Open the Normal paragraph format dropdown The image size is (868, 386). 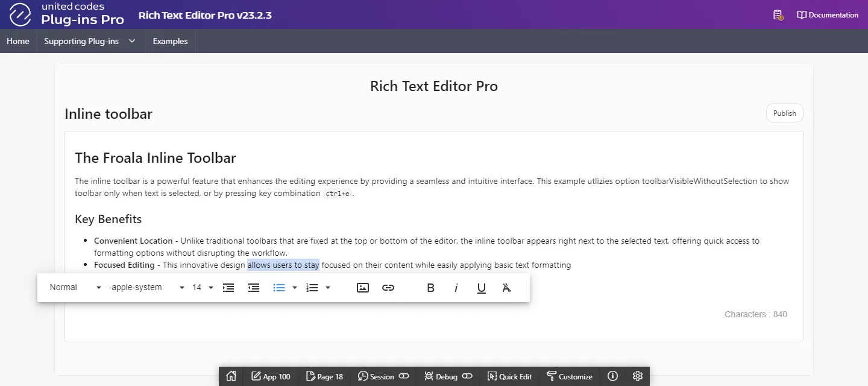(x=75, y=288)
